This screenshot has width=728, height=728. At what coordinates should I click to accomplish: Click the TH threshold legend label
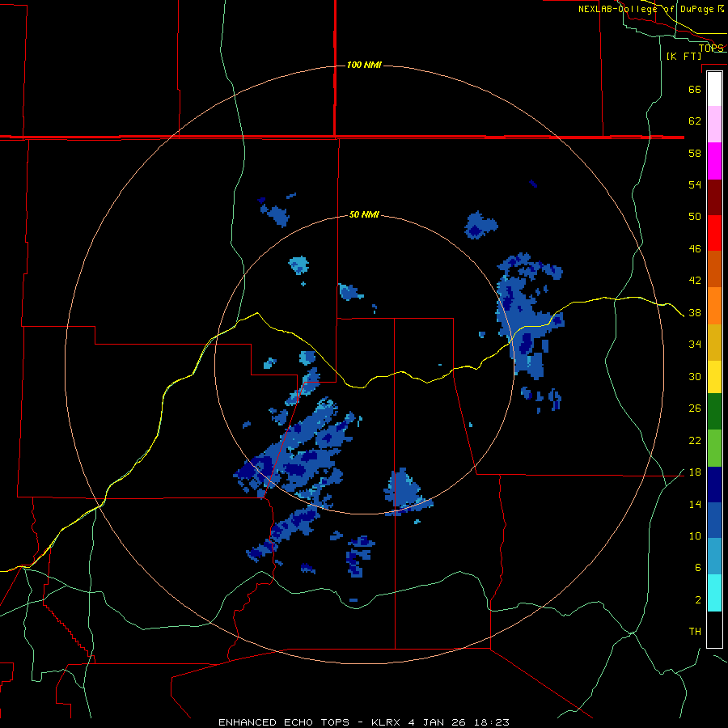[695, 631]
